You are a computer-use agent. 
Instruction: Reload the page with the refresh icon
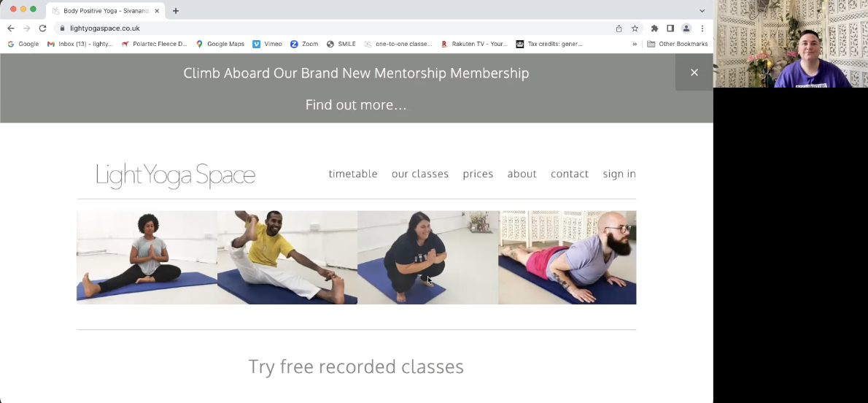pyautogui.click(x=42, y=28)
